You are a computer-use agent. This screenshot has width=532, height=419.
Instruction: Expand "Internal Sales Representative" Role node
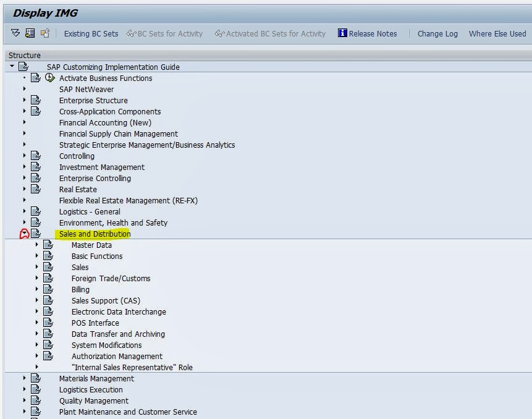(36, 367)
